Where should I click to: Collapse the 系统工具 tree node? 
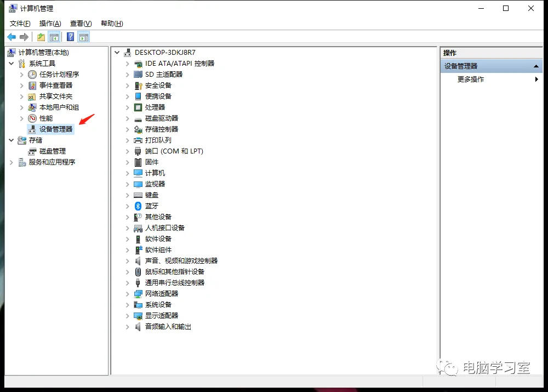[12, 64]
